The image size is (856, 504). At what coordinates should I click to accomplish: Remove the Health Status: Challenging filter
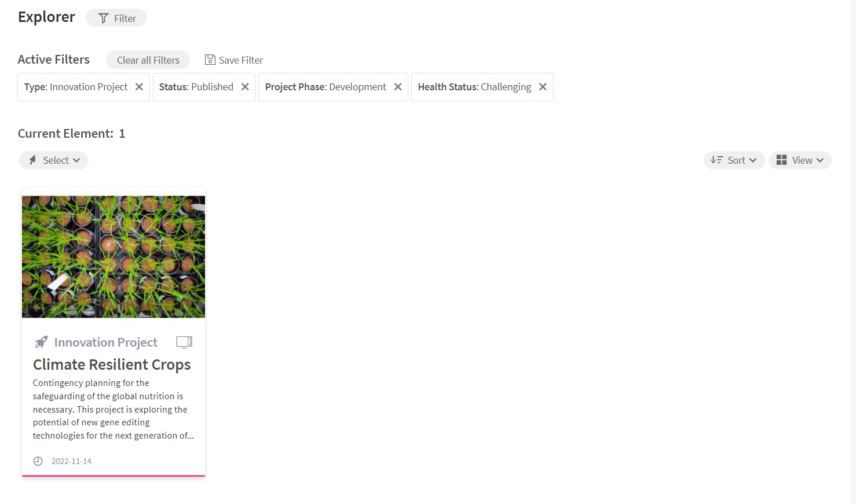[x=543, y=87]
